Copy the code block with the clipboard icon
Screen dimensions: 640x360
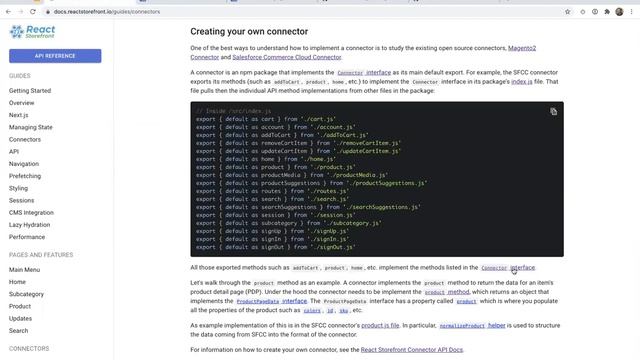click(553, 111)
